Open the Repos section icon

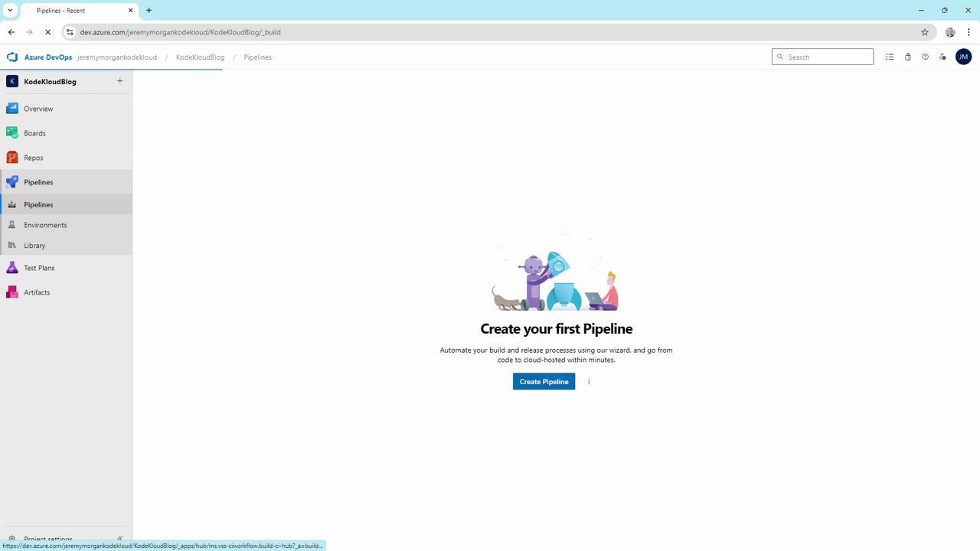tap(12, 158)
